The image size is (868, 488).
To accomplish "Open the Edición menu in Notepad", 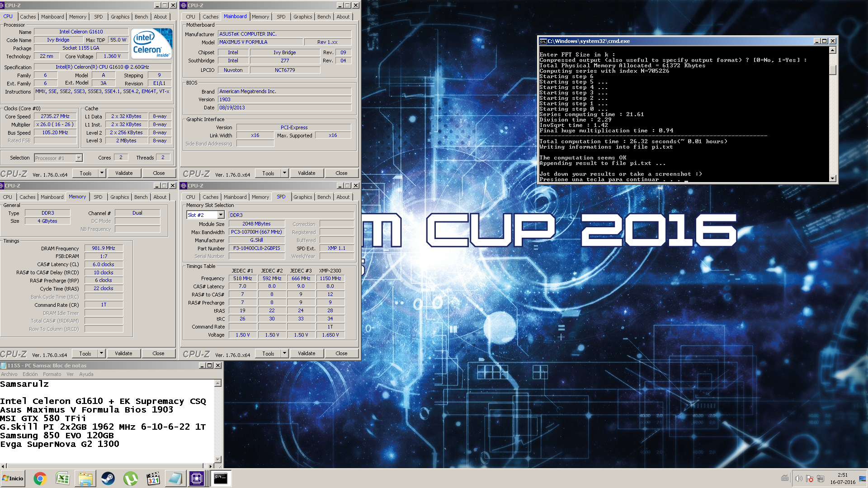I will (x=30, y=374).
